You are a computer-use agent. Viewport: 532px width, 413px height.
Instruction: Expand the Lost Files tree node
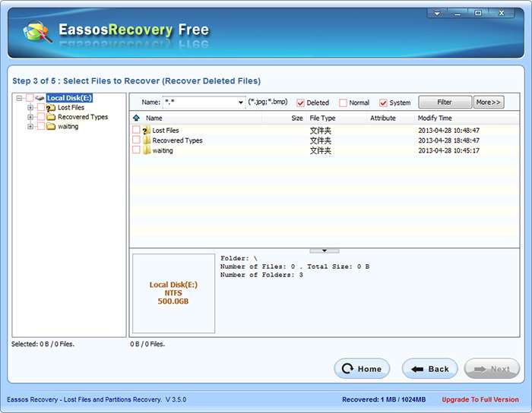coord(30,108)
